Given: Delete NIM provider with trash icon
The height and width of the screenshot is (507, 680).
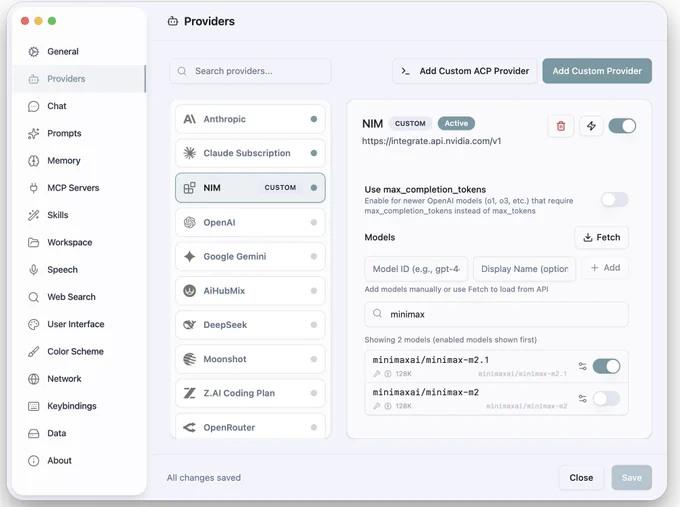Looking at the screenshot, I should point(561,126).
